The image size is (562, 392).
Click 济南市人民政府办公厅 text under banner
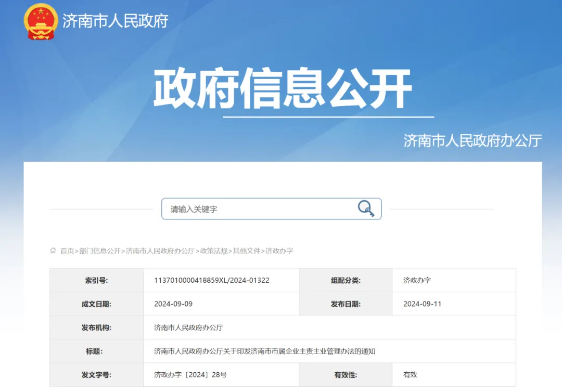click(472, 140)
